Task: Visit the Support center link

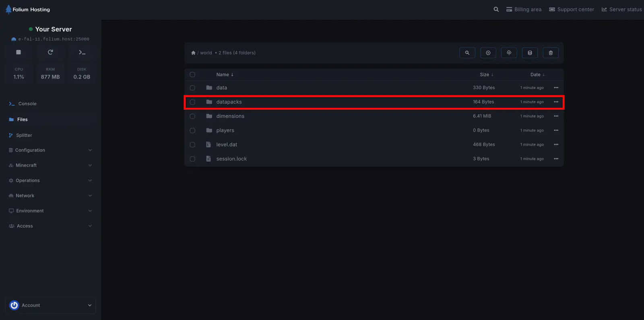Action: (x=572, y=9)
